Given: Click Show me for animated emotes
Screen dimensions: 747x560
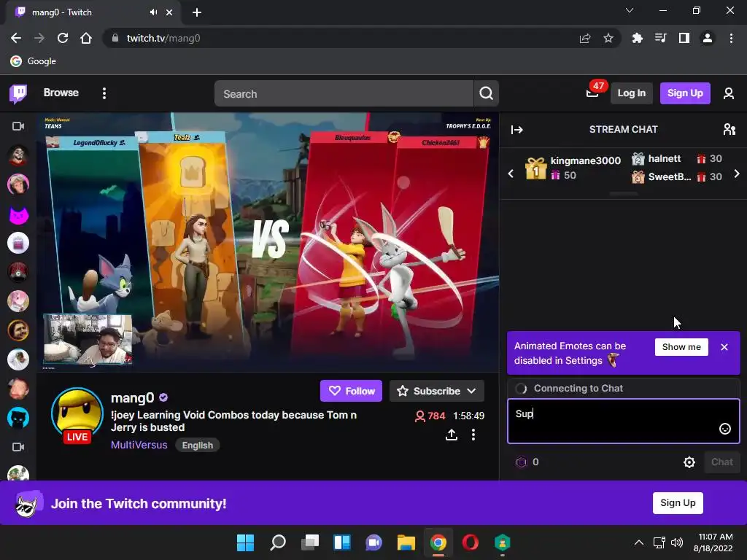Looking at the screenshot, I should tap(681, 347).
